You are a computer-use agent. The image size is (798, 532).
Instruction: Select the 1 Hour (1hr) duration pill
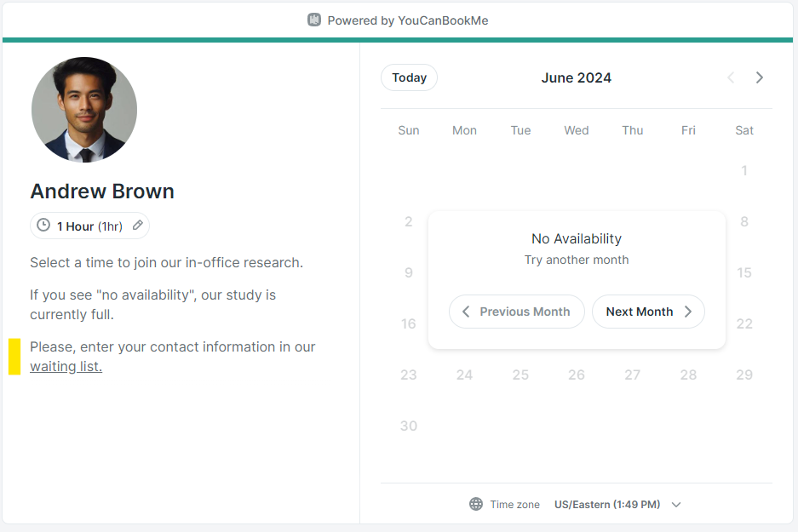tap(89, 226)
